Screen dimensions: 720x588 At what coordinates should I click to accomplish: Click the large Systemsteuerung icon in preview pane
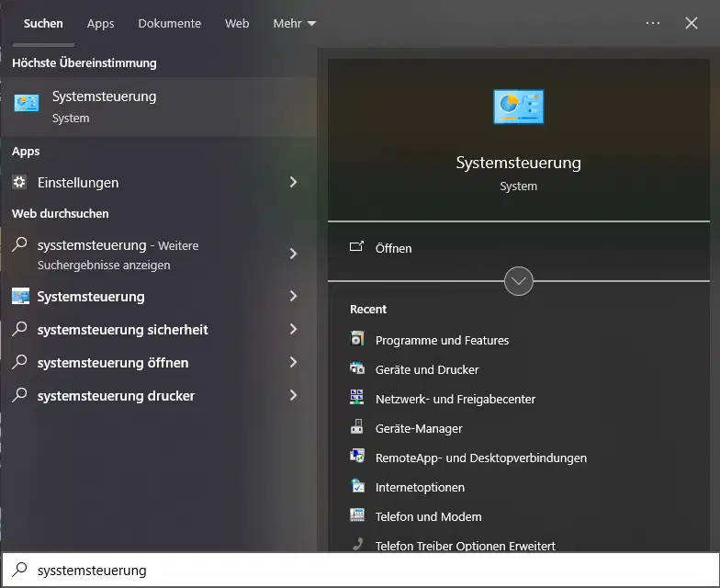pos(518,107)
